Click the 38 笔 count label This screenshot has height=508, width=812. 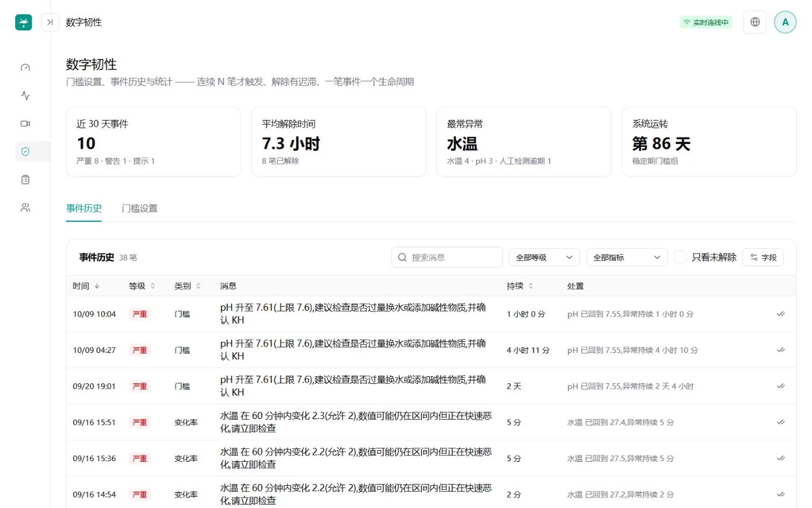point(128,258)
